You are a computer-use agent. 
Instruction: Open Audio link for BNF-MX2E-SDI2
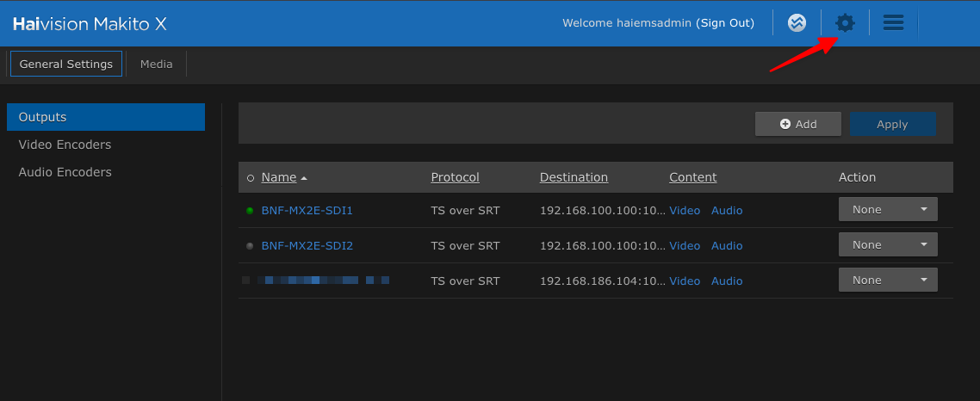[x=727, y=245]
